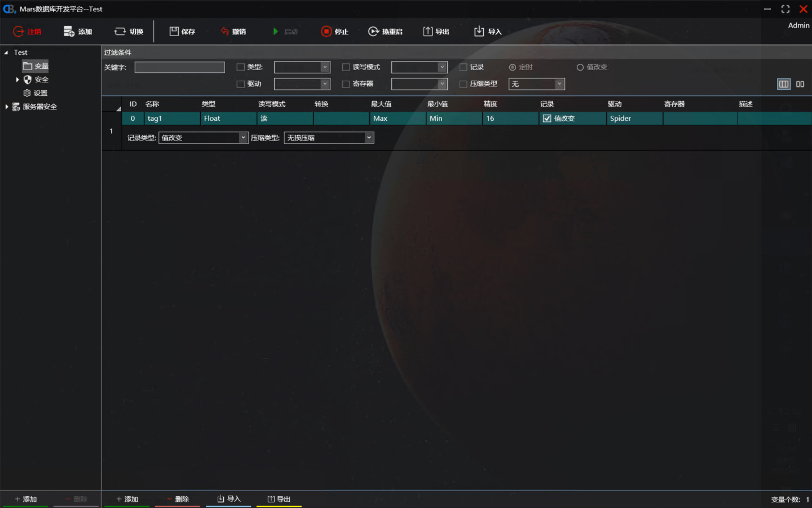Tick the 记录 filter checkbox

[464, 67]
